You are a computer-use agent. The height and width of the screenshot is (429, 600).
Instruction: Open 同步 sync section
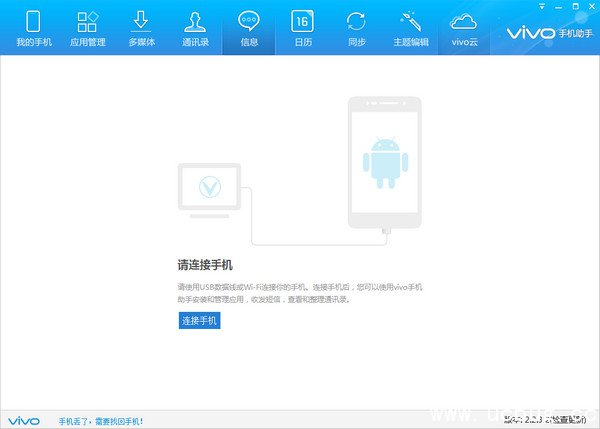356,28
